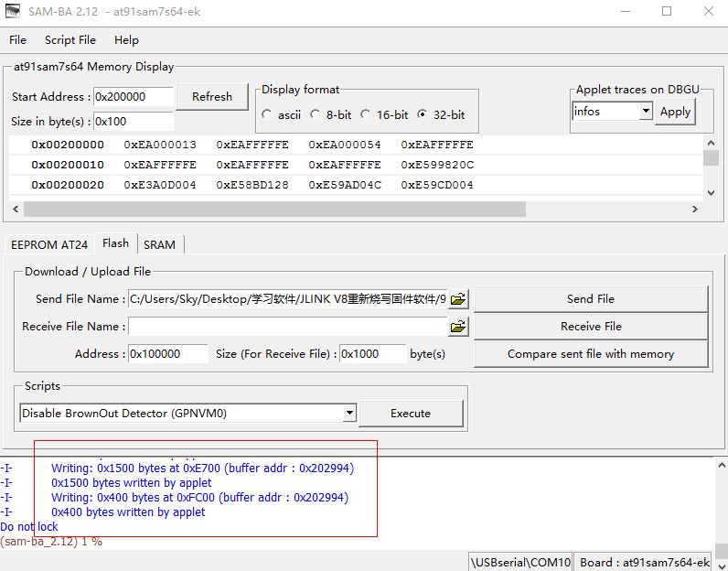Select the 32-bit display format
This screenshot has height=571, width=728.
(x=422, y=114)
